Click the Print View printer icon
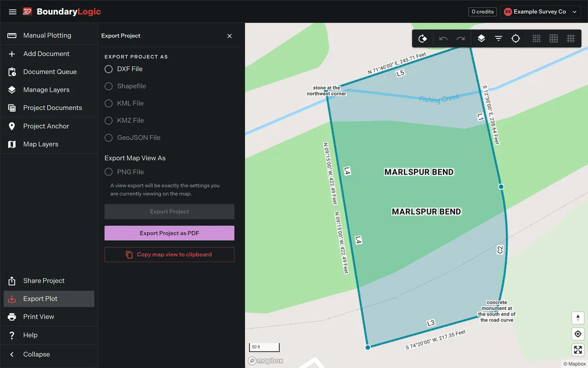The width and height of the screenshot is (588, 368). [12, 317]
